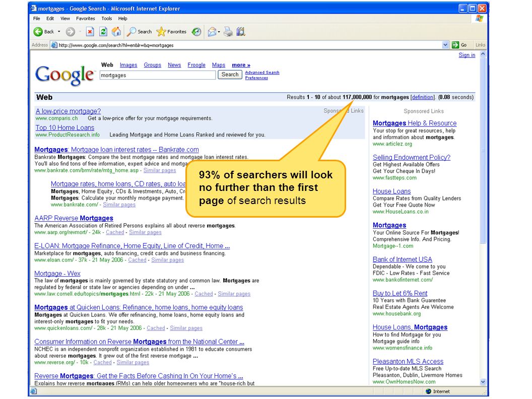Stop page loading with red X icon
The width and height of the screenshot is (532, 399).
point(90,32)
